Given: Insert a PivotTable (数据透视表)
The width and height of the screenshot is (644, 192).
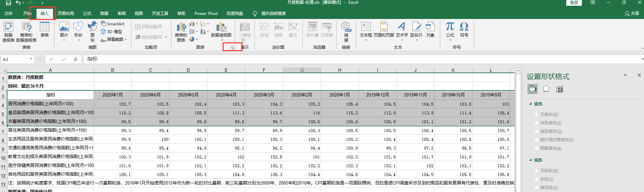Looking at the screenshot, I should point(8,32).
